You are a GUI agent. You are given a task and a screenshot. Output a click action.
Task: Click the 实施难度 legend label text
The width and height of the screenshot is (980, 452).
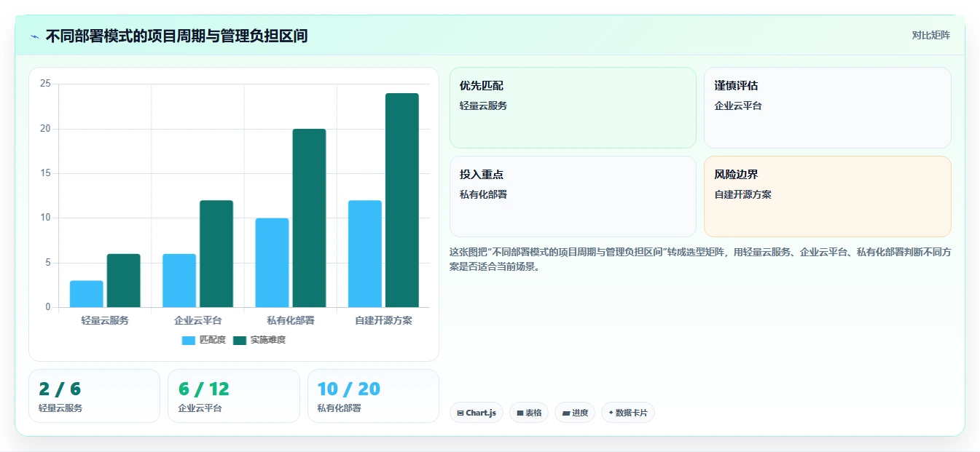[x=268, y=340]
